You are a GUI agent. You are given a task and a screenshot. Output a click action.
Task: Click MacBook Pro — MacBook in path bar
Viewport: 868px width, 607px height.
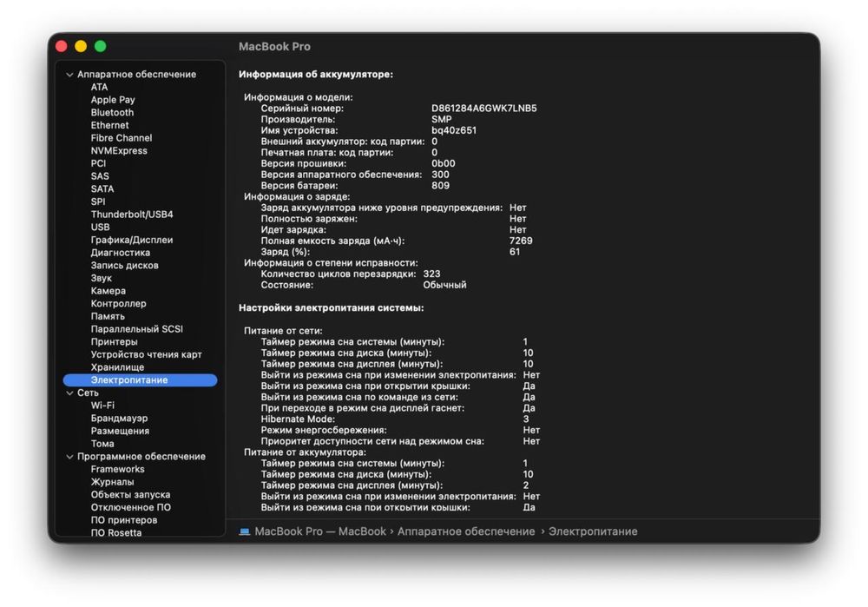tap(320, 531)
